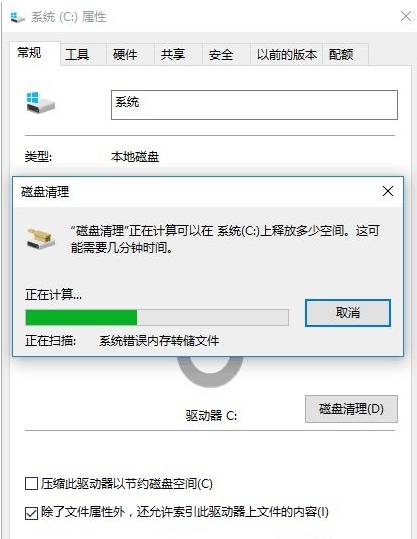
Task: Click the drive name field containing 系统
Action: click(x=254, y=105)
